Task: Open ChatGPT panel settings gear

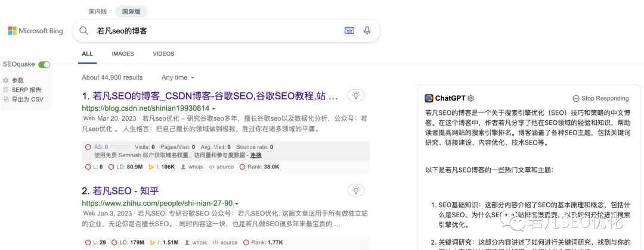Action: coord(470,98)
